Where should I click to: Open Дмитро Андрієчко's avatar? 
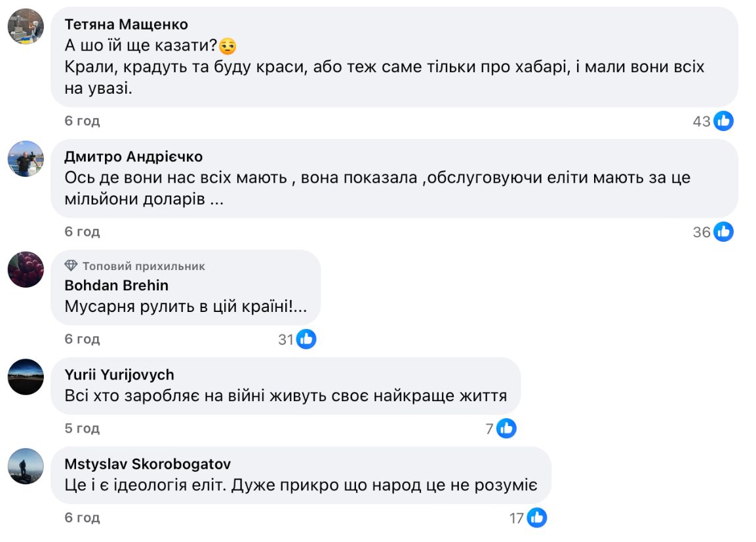pos(26,159)
